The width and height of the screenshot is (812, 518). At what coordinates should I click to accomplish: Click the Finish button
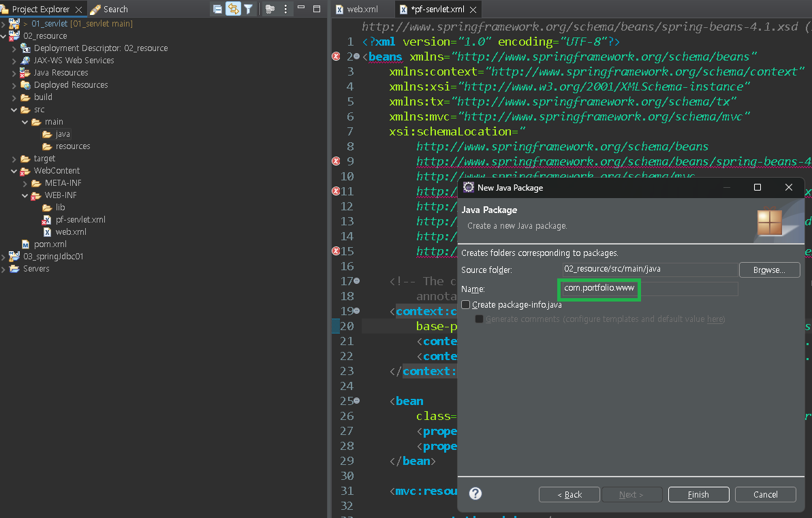[x=698, y=494]
